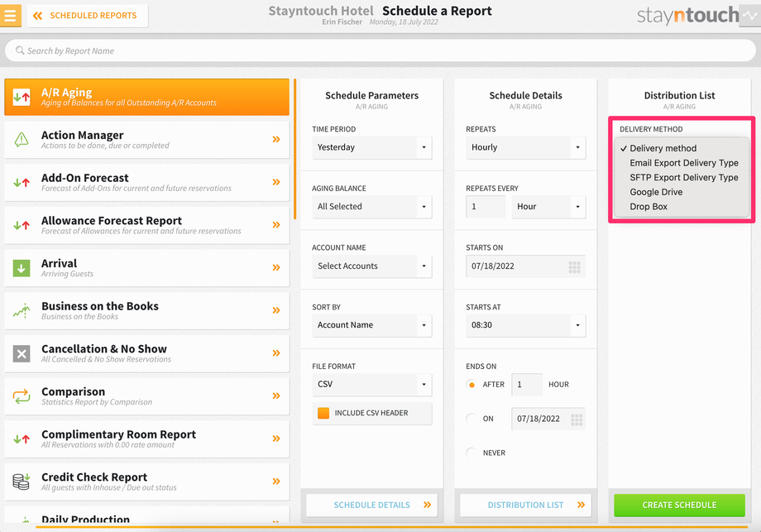This screenshot has height=532, width=761.
Task: Open the Aging Balance All Selected dropdown
Action: 371,206
